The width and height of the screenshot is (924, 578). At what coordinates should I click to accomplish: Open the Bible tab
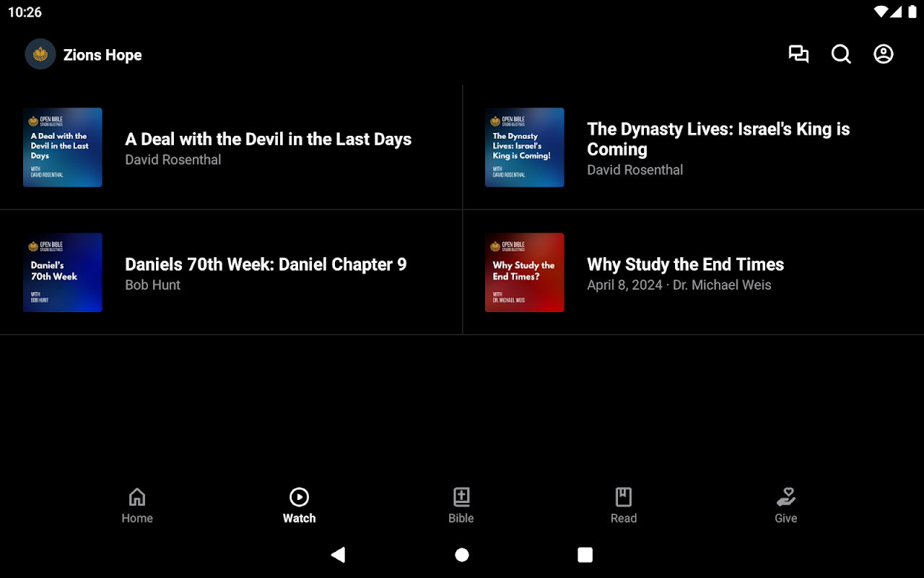pyautogui.click(x=461, y=506)
